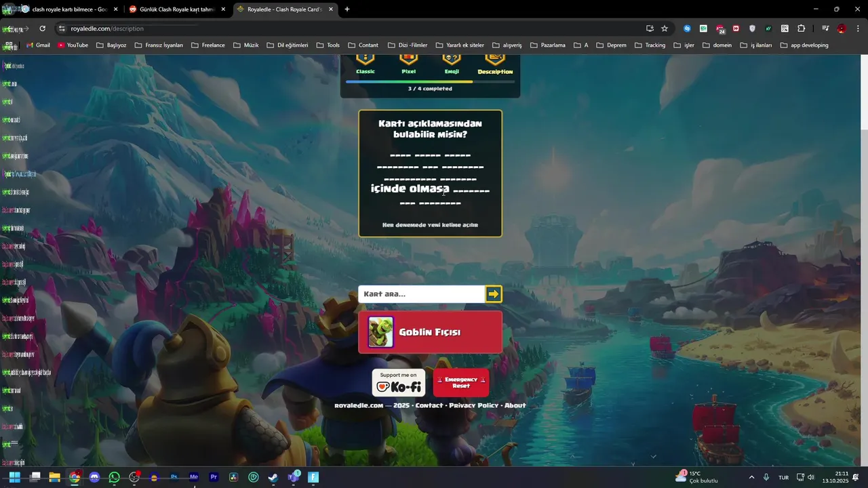868x488 pixels.
Task: Open the Contact link in the footer
Action: [x=429, y=405]
